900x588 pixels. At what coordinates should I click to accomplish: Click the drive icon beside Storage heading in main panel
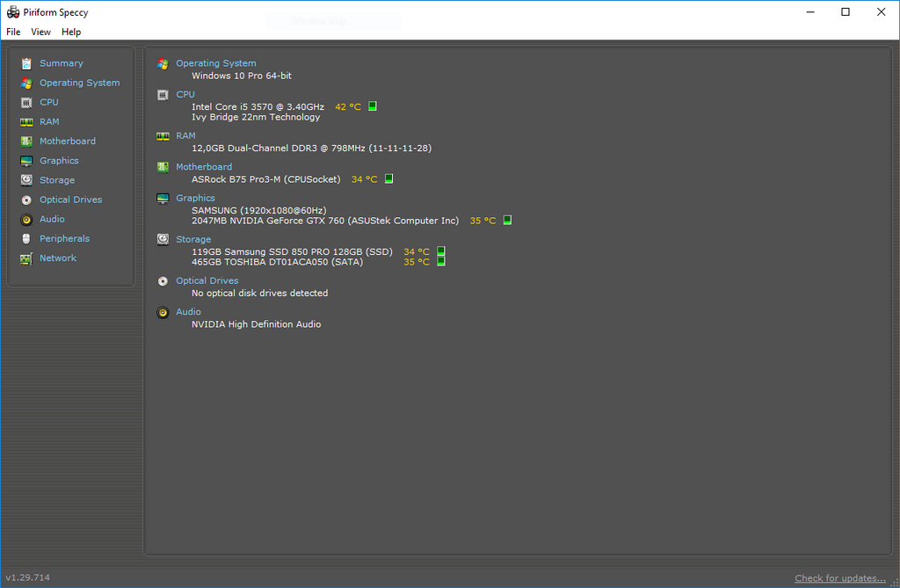click(163, 239)
